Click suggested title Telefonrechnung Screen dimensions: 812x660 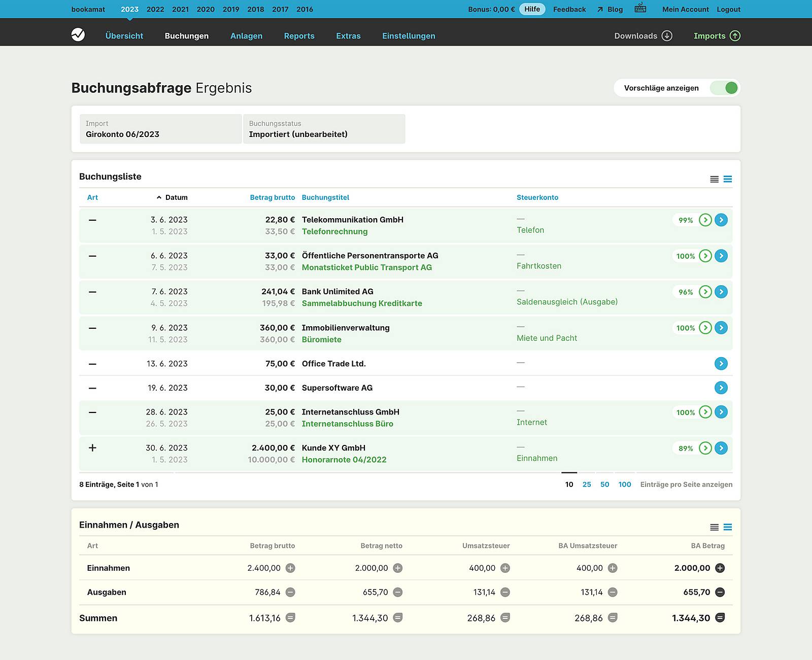coord(335,231)
